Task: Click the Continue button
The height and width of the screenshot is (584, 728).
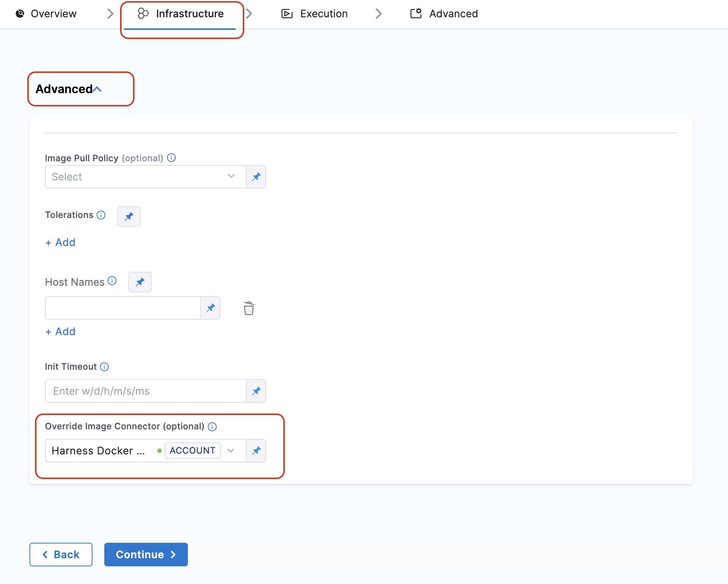Action: coord(146,555)
